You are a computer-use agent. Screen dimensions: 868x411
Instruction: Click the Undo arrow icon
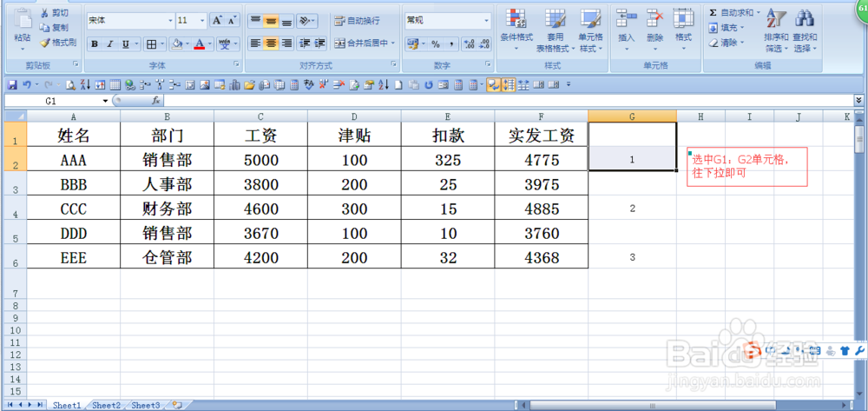point(26,85)
